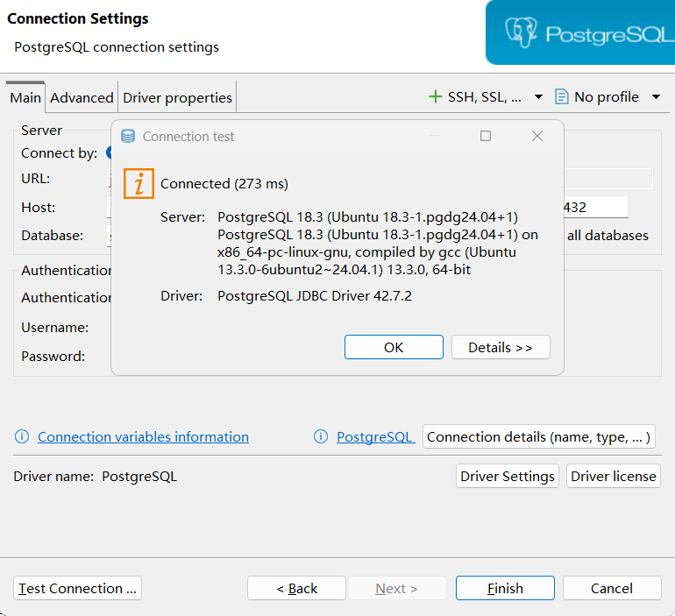The width and height of the screenshot is (675, 616).
Task: Open the Driver properties tab
Action: click(x=177, y=97)
